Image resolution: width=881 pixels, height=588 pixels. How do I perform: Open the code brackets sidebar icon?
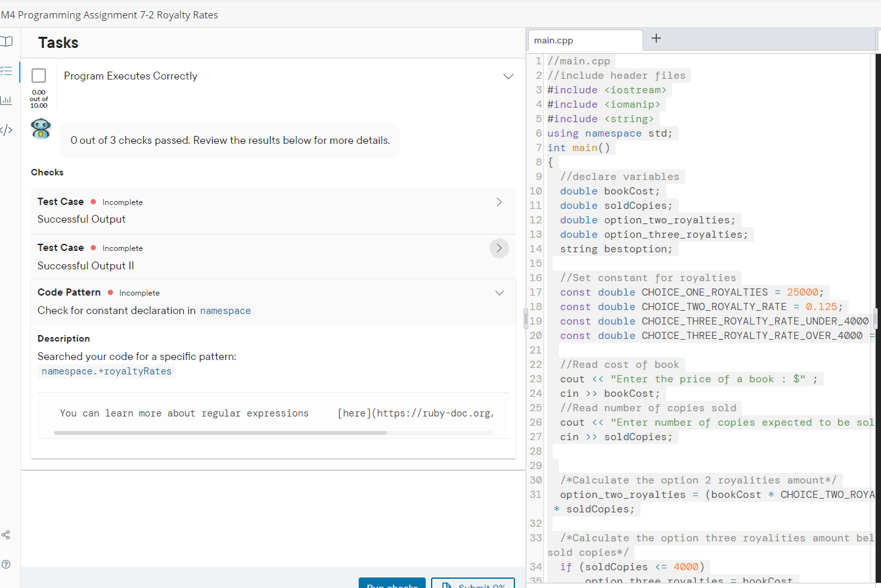(6, 129)
